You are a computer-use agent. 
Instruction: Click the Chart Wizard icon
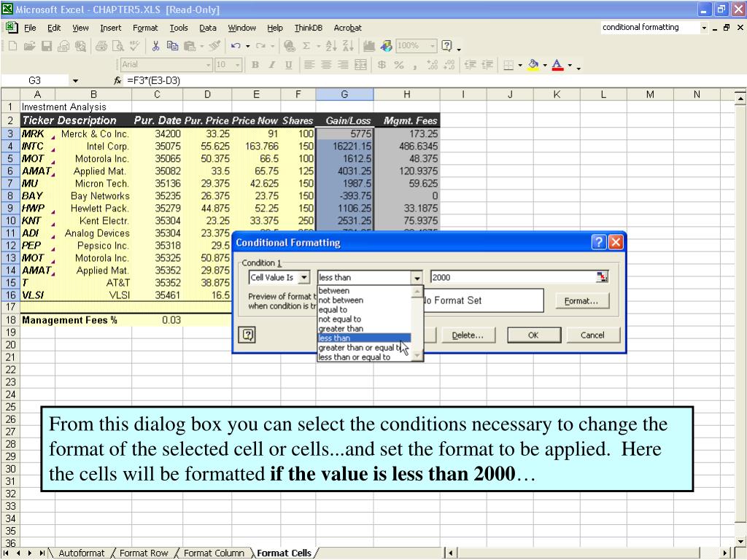[368, 46]
